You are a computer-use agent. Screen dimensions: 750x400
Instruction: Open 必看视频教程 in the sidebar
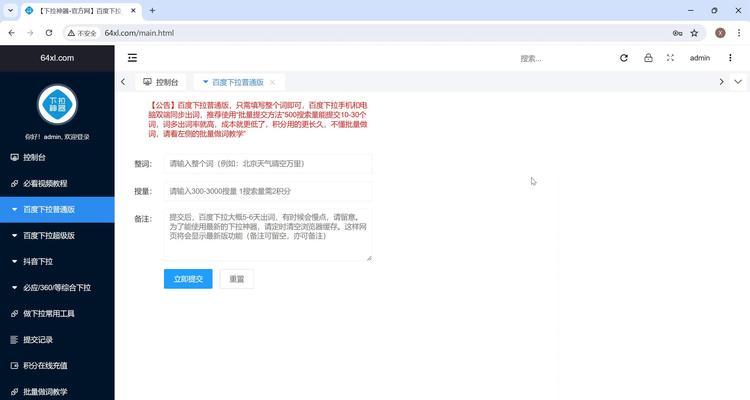[x=57, y=183]
